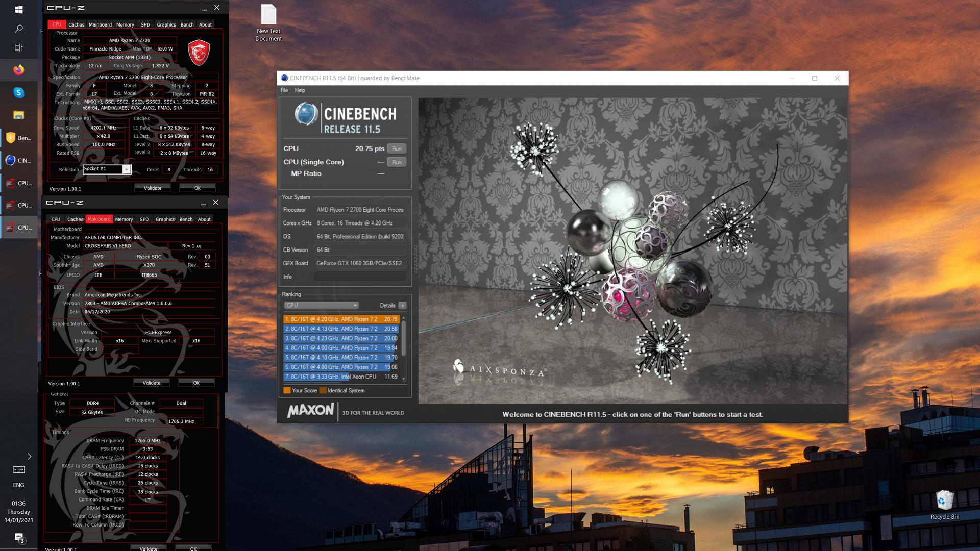Switch to Caches tab in top CPU-Z

(77, 24)
